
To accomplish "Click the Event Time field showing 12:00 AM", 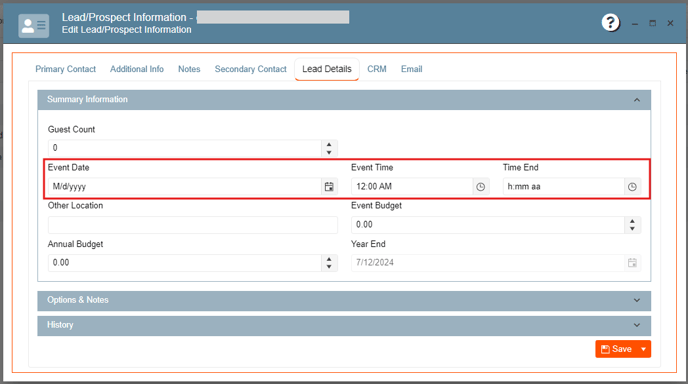I will click(412, 187).
